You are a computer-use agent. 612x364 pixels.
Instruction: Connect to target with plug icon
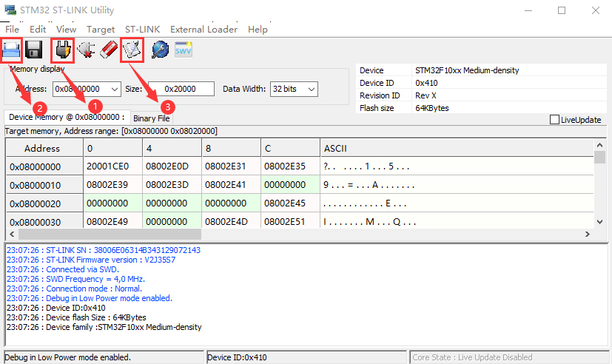tap(62, 50)
